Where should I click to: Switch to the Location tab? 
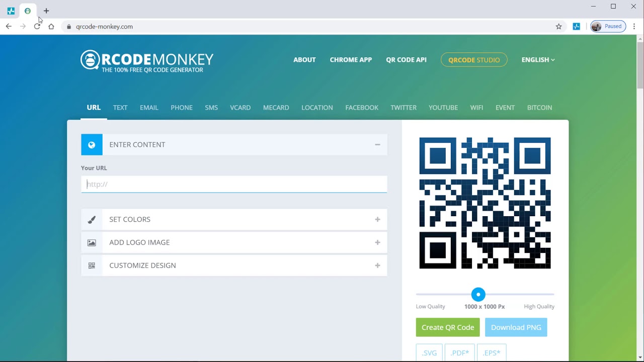pos(317,108)
